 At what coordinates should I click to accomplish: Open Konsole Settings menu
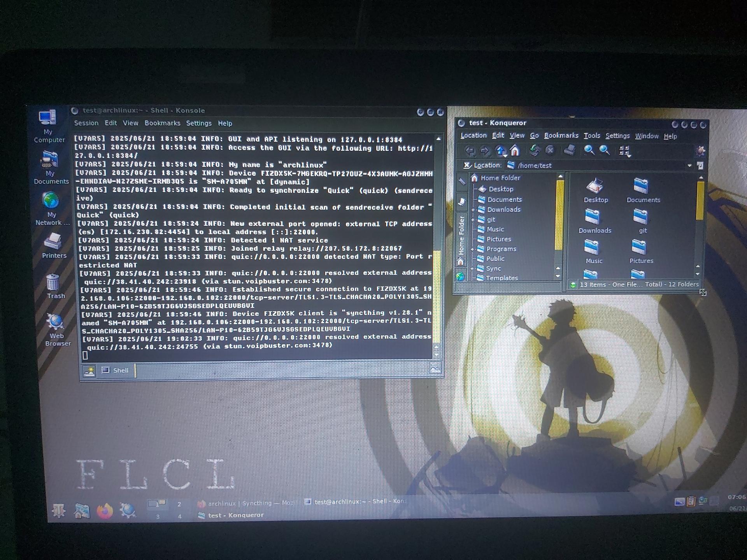[199, 123]
